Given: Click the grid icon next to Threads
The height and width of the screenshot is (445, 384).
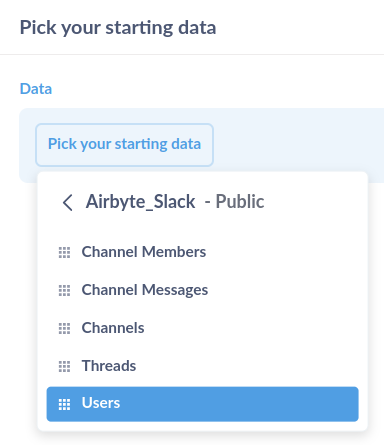Looking at the screenshot, I should [64, 366].
